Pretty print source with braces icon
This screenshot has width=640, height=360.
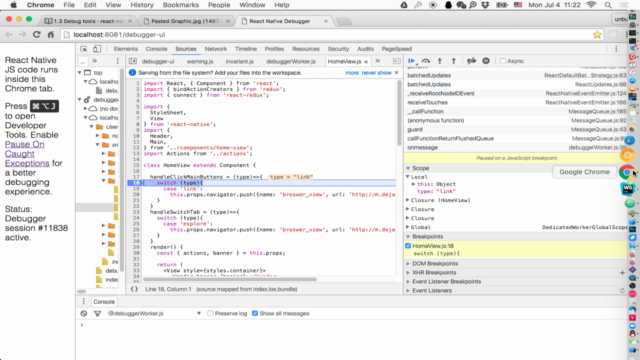click(x=134, y=289)
